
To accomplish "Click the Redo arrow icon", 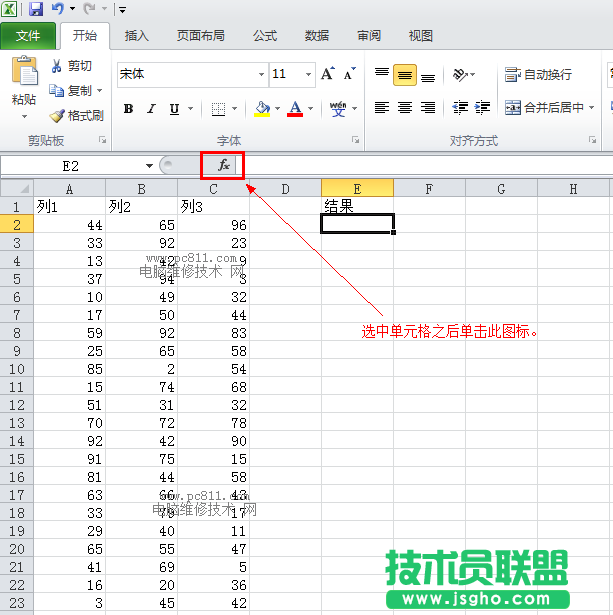I will point(89,8).
